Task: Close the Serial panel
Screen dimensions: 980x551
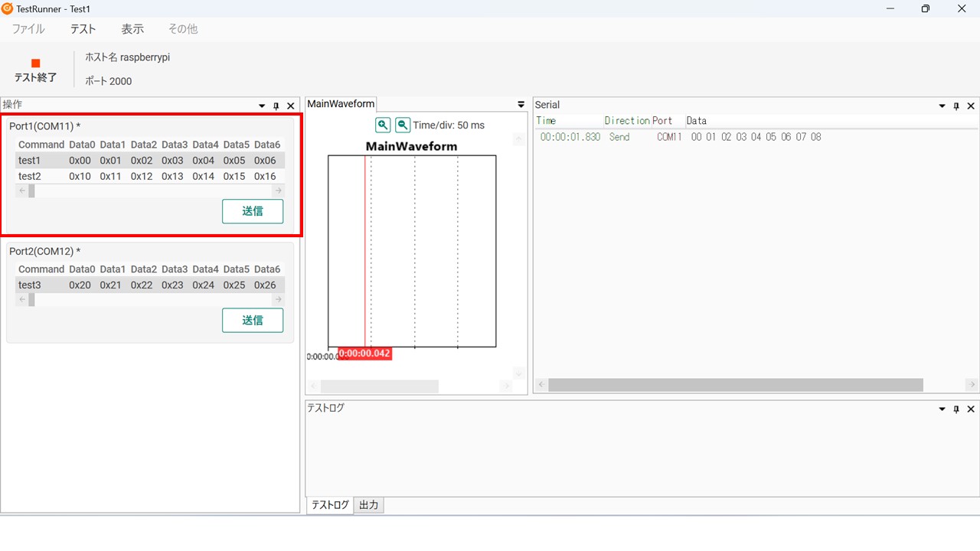Action: (x=971, y=106)
